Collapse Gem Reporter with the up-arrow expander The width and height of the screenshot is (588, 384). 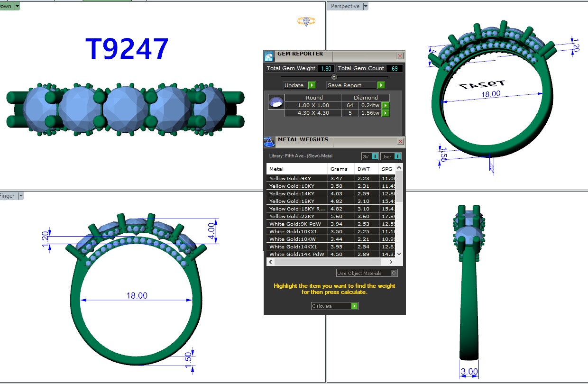click(x=334, y=77)
